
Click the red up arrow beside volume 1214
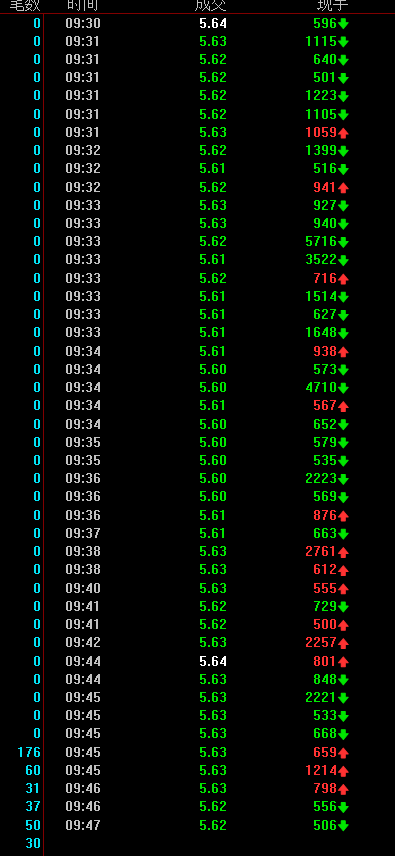[343, 771]
